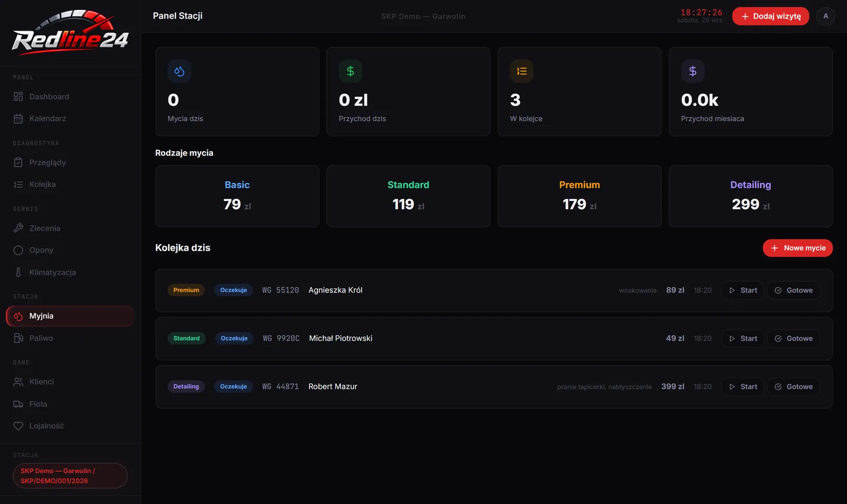Start wash for Michał Piotrowski
This screenshot has height=504, width=847.
point(743,338)
